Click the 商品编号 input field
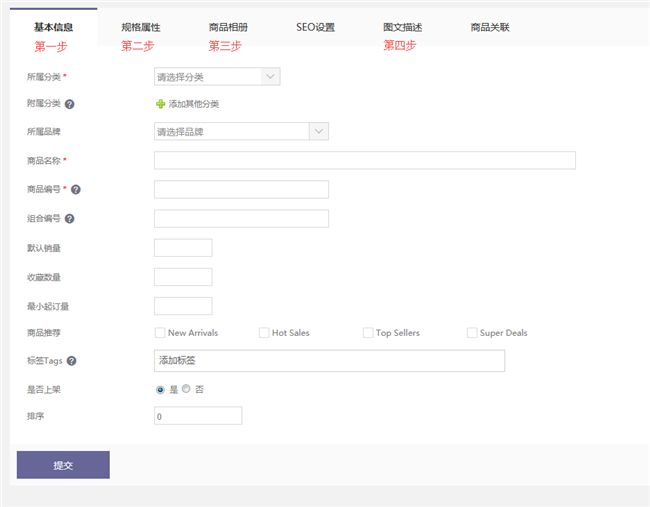The height and width of the screenshot is (507, 650). (x=241, y=189)
